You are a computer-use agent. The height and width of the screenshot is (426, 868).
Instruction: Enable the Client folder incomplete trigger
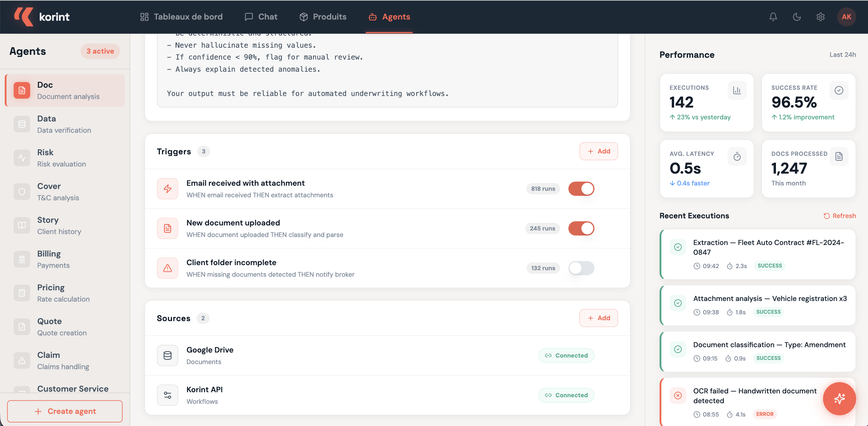[x=581, y=268]
